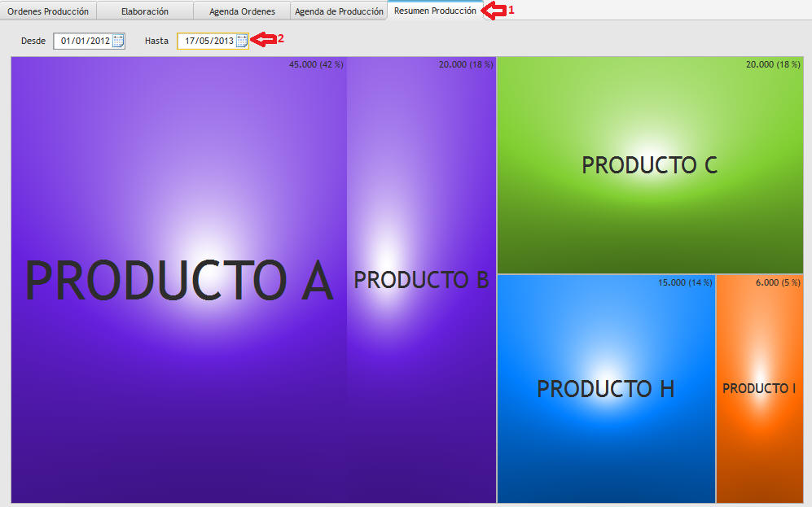The height and width of the screenshot is (507, 812).
Task: Click the red arrow marked 2
Action: pyautogui.click(x=263, y=39)
